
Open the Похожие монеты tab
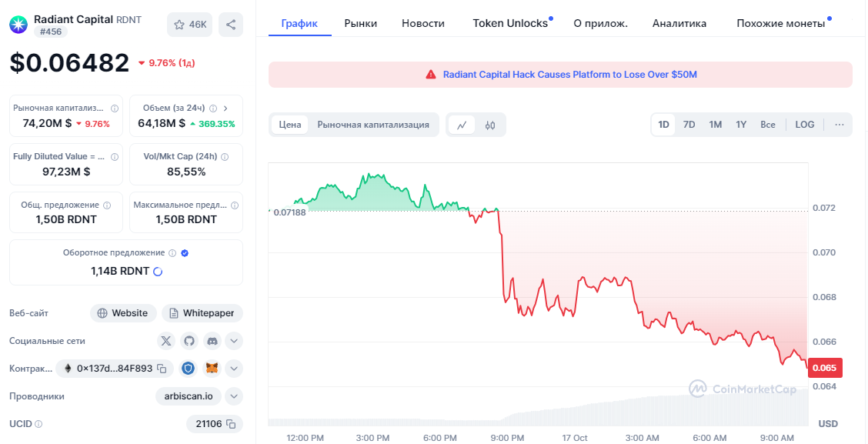click(780, 23)
